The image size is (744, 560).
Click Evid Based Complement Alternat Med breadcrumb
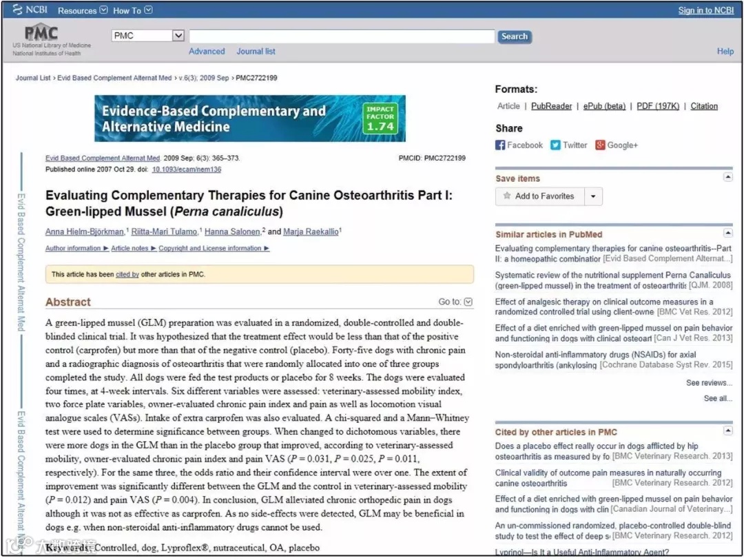click(114, 78)
